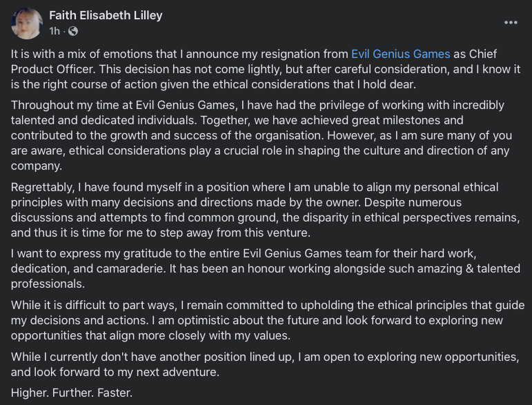Click the paragraph beginning "It is with a mix"
This screenshot has width=532, height=405.
pyautogui.click(x=266, y=69)
